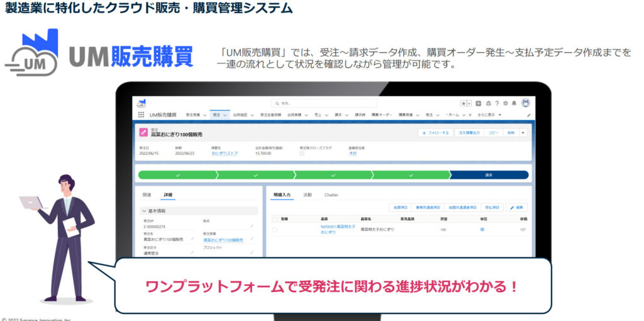Click pencil icon next to 受注名 field
Screen dimensions: 644x321
(192, 239)
